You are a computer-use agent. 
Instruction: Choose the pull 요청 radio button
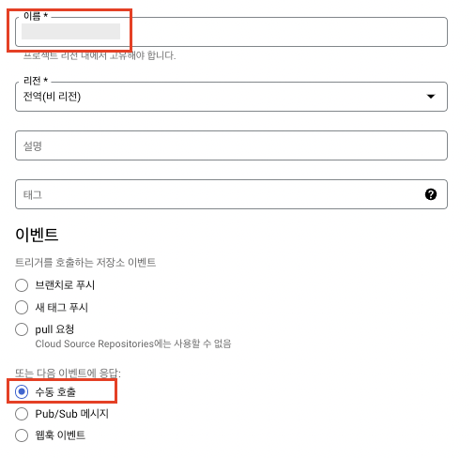click(x=22, y=329)
